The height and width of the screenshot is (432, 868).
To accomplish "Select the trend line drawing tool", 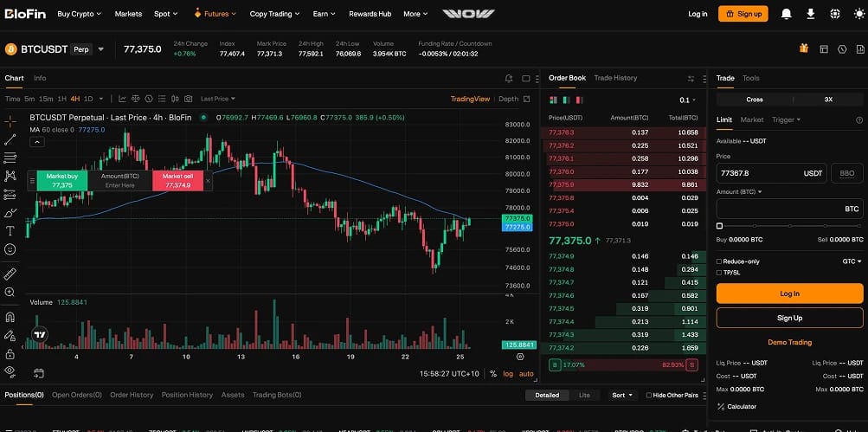I will pos(10,139).
